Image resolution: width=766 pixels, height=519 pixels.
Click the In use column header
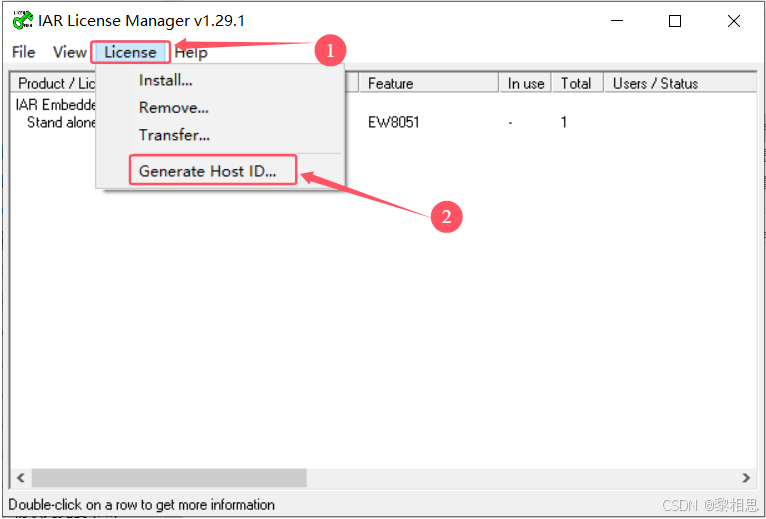click(526, 83)
